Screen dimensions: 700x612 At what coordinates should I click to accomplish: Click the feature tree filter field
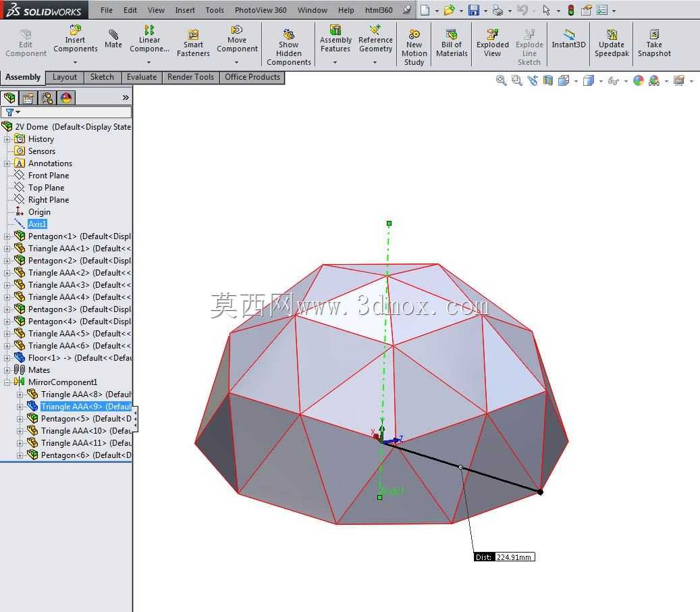click(x=66, y=112)
